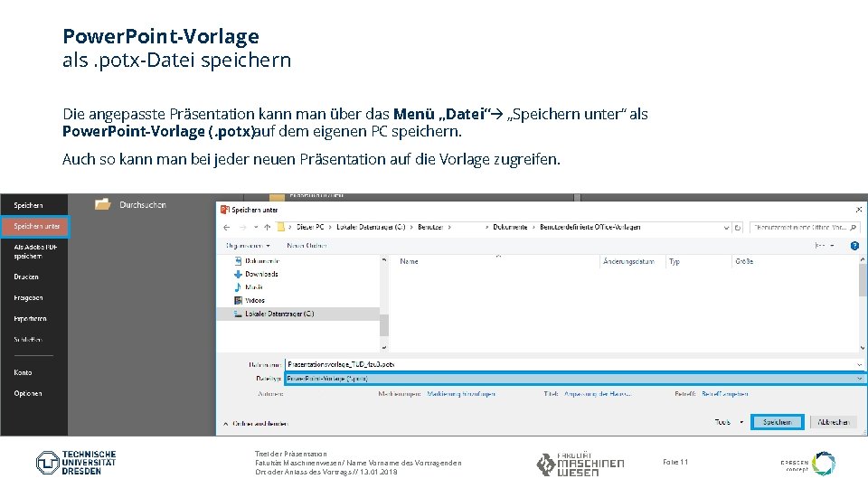Sort by the Größe column header
The image size is (868, 488).
coord(744,261)
